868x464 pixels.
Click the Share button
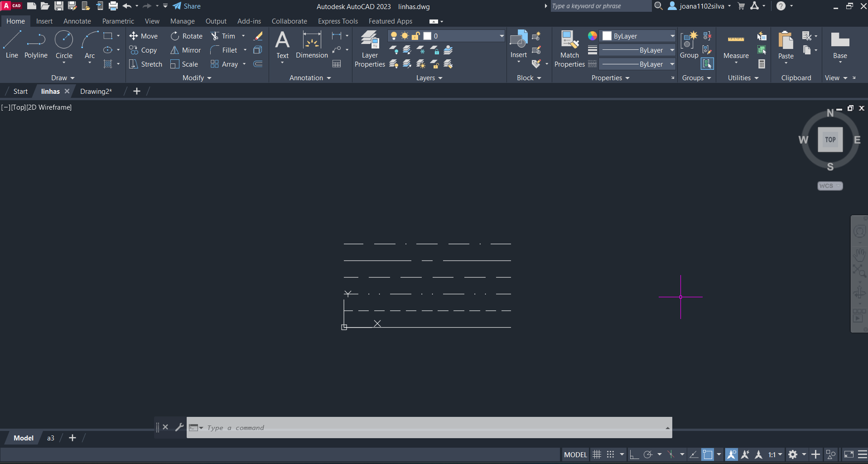[187, 6]
